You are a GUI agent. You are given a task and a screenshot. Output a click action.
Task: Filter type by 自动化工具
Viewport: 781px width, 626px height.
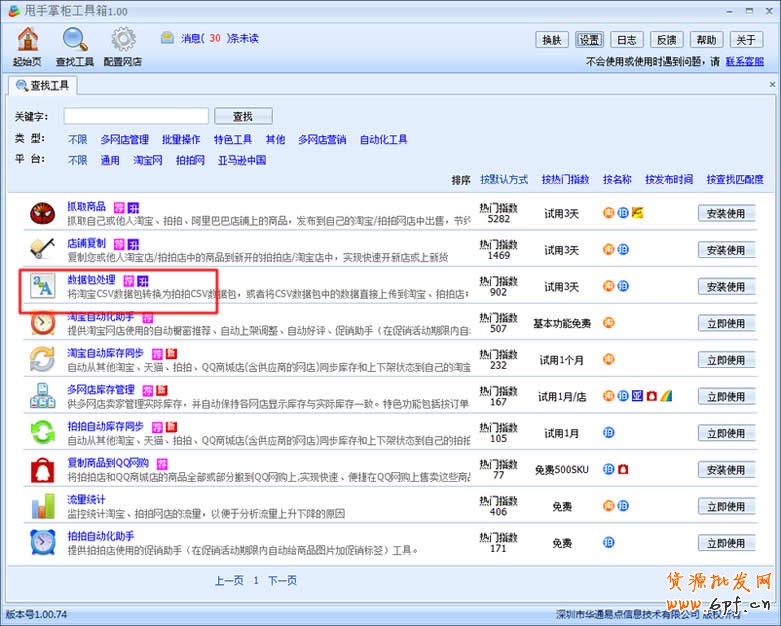tap(384, 139)
